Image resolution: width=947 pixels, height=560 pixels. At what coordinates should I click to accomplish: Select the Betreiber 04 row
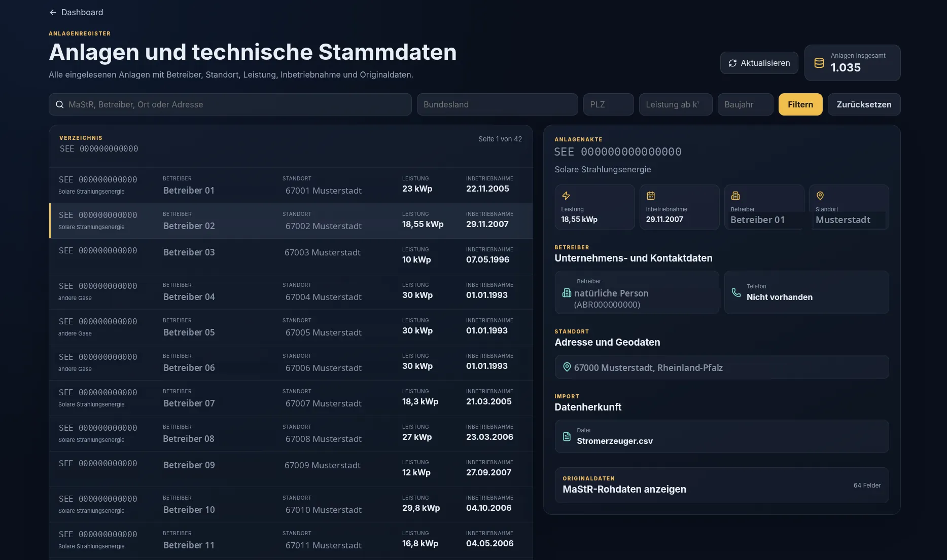click(x=291, y=292)
